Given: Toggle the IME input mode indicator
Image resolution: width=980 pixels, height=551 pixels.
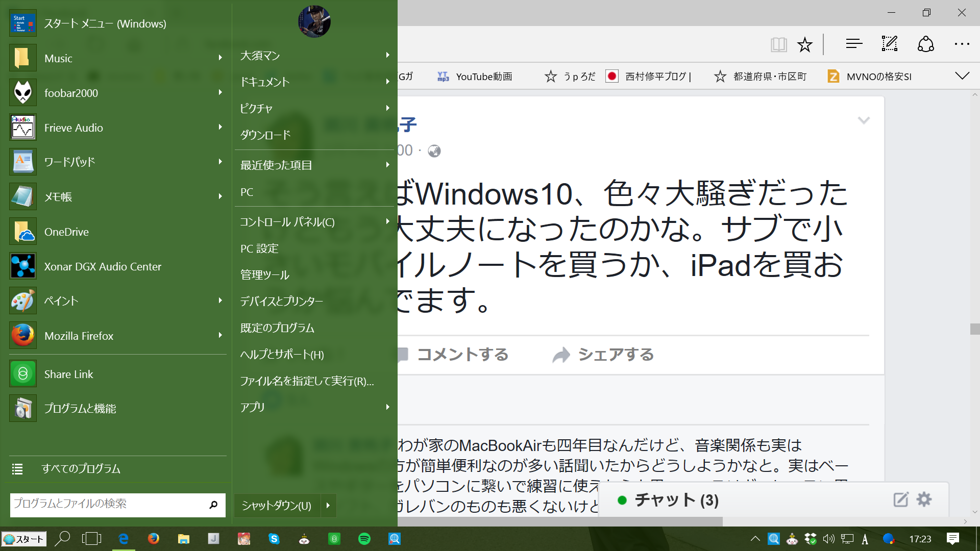Looking at the screenshot, I should coord(865,539).
